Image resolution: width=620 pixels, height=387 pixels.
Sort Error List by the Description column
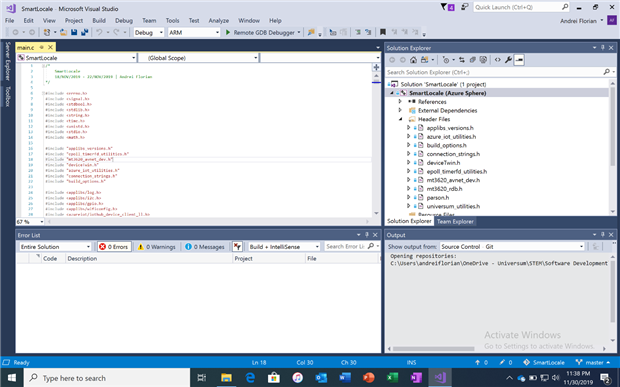(x=149, y=259)
